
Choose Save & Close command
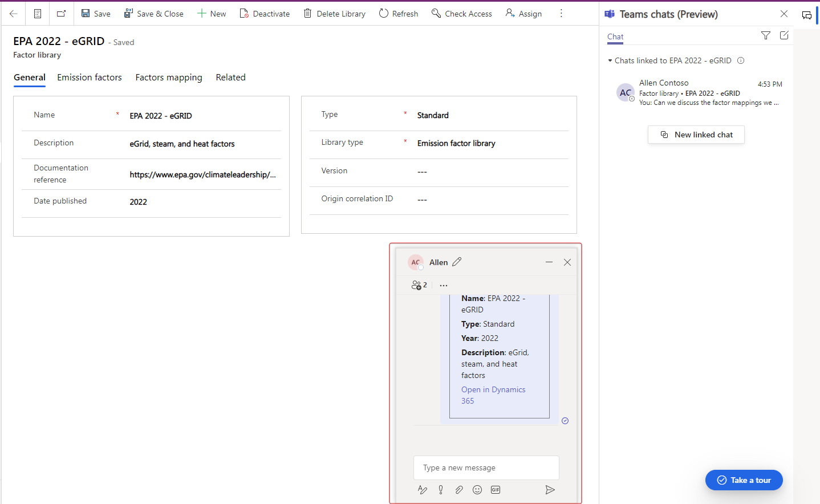pos(154,14)
